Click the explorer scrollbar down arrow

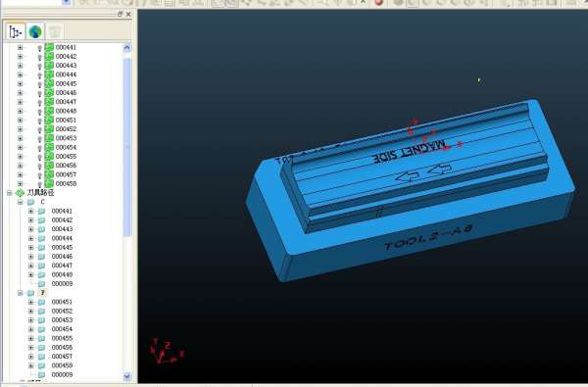click(126, 376)
